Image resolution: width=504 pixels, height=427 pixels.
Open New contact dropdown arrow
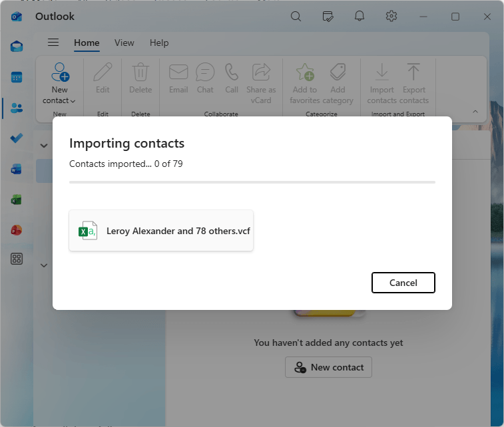[73, 101]
